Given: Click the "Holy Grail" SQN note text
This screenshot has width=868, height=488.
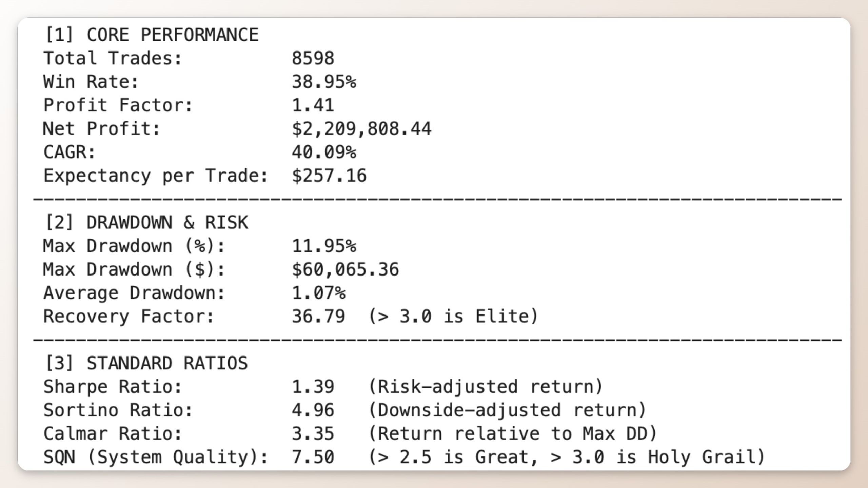Looking at the screenshot, I should click(701, 457).
